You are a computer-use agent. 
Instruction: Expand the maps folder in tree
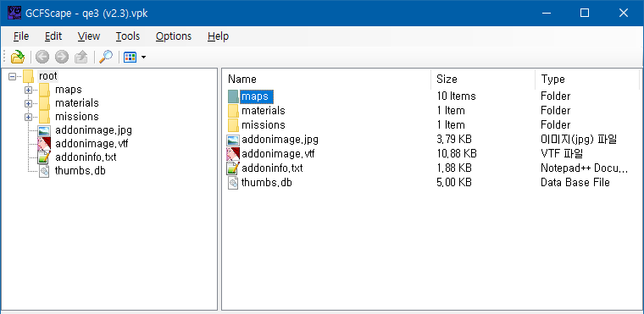[28, 90]
